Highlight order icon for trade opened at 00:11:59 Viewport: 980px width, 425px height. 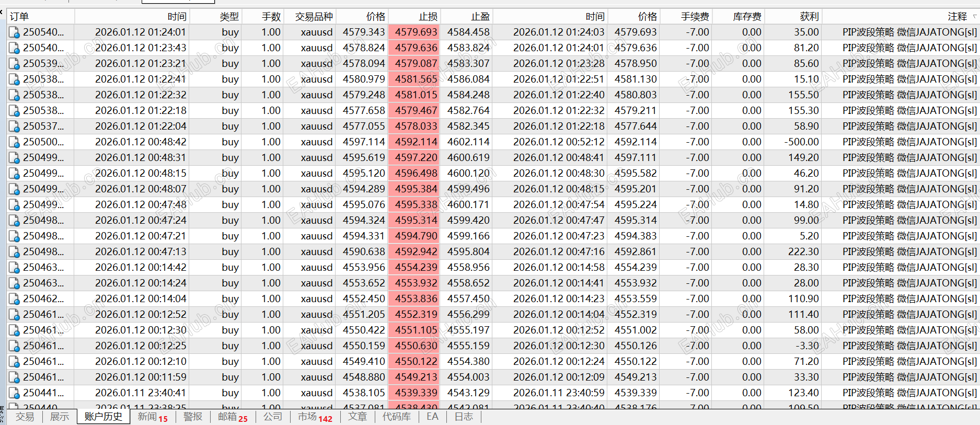pyautogui.click(x=14, y=377)
